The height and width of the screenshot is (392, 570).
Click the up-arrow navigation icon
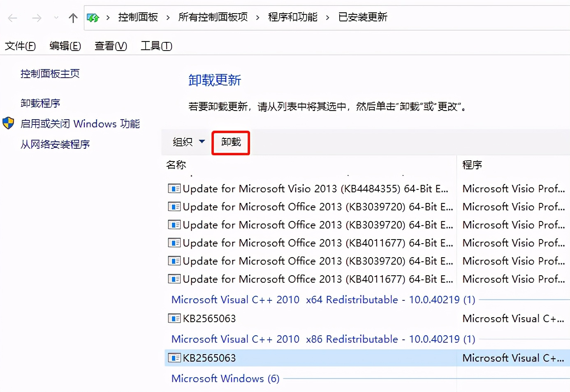(72, 17)
